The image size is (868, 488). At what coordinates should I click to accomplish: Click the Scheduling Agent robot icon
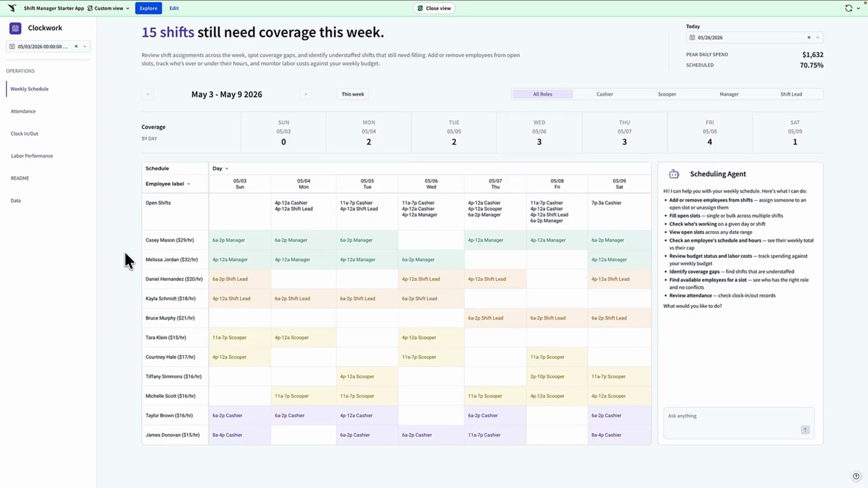click(x=674, y=174)
